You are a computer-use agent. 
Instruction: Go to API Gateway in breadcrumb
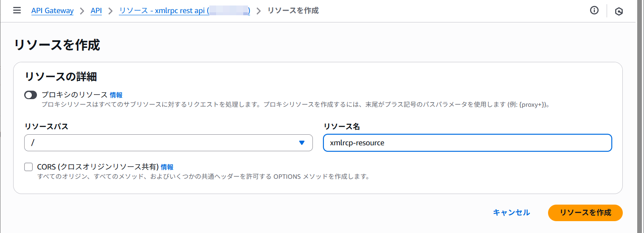pyautogui.click(x=52, y=11)
